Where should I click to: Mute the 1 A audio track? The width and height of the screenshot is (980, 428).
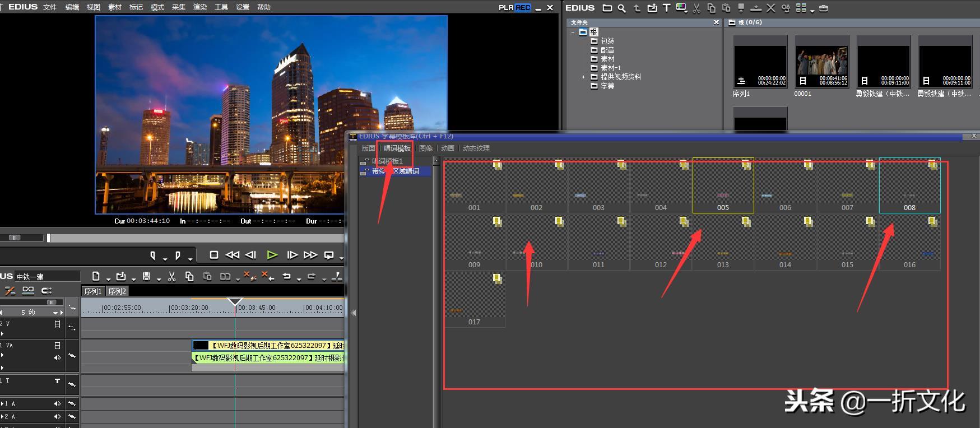tap(57, 403)
